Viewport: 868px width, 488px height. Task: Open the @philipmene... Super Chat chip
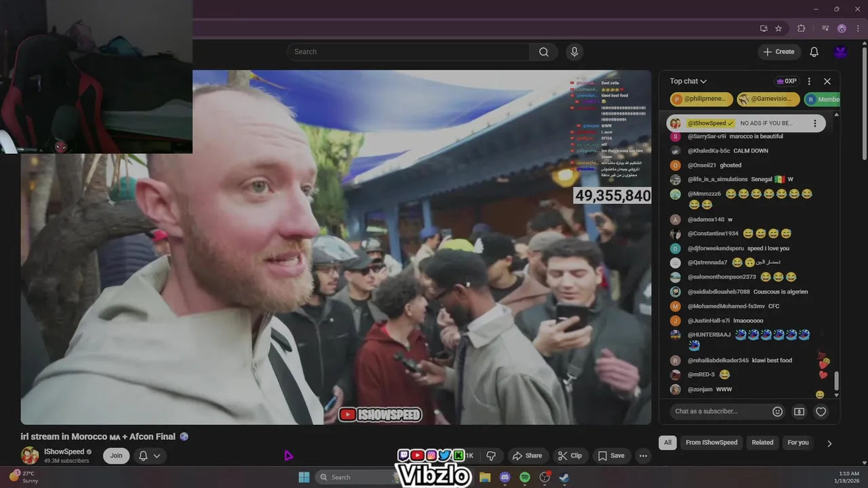pyautogui.click(x=701, y=99)
